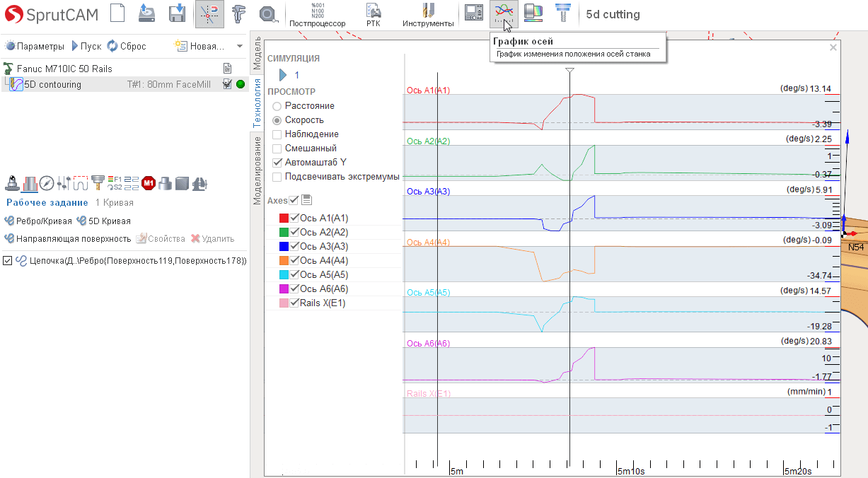
Task: Toggle the График осей axes graph button
Action: pyautogui.click(x=504, y=13)
